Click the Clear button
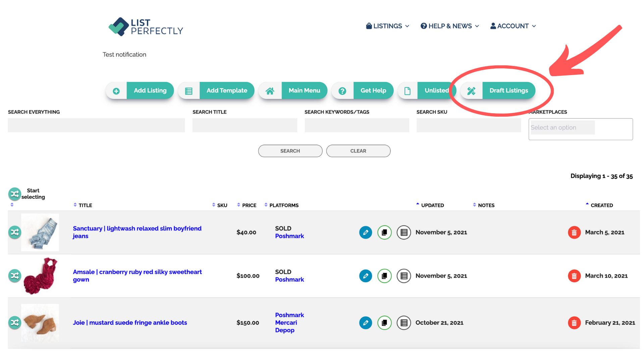Viewport: 644px width, 362px height. click(x=358, y=151)
